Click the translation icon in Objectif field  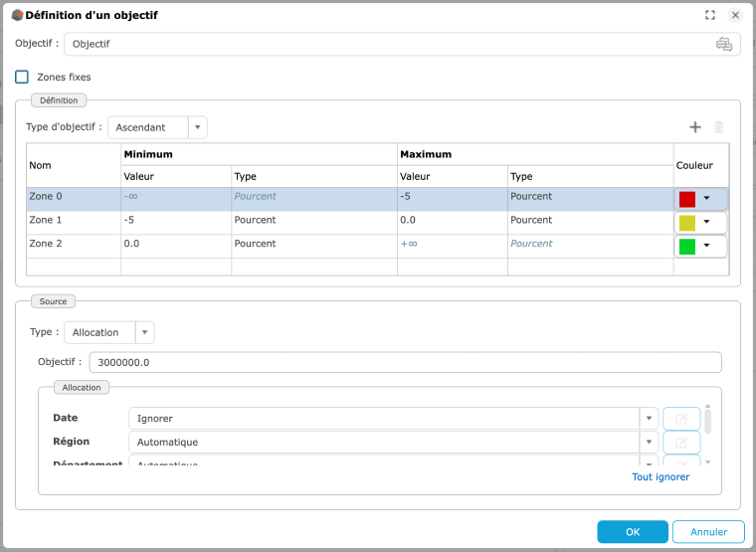723,44
